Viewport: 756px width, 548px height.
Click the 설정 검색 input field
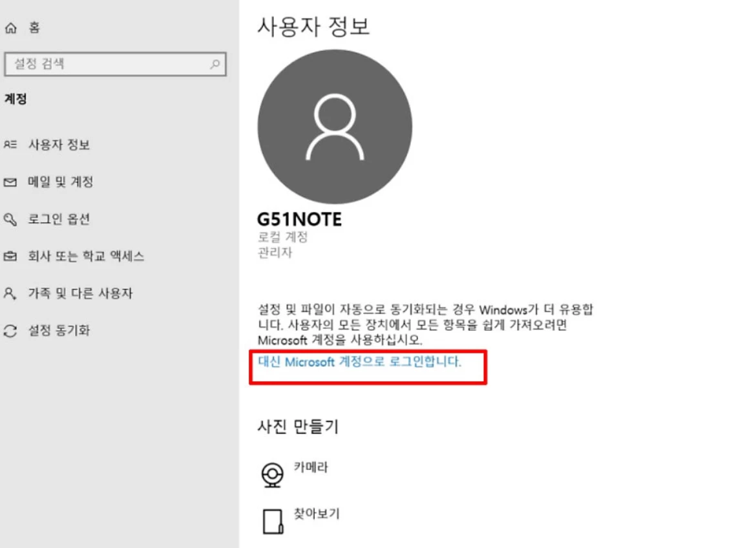pyautogui.click(x=115, y=64)
